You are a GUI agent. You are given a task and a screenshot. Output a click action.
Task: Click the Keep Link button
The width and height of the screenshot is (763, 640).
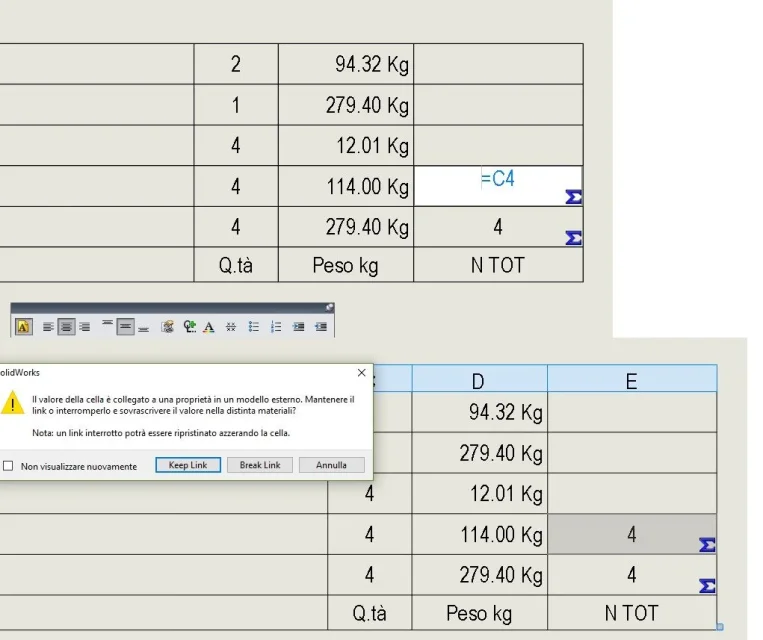click(x=188, y=465)
